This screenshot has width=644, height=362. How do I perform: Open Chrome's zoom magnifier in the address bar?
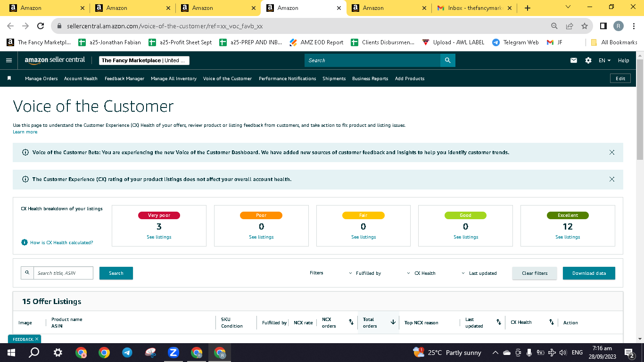click(554, 26)
